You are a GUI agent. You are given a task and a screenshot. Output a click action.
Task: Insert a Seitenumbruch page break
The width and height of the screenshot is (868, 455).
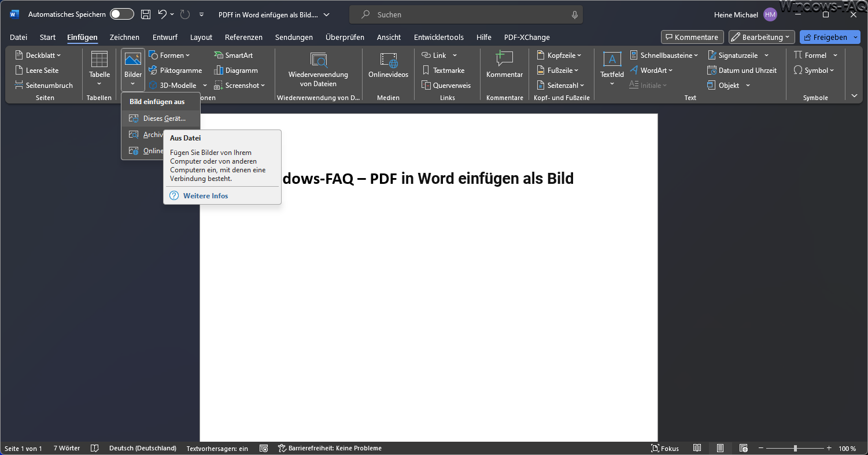44,86
